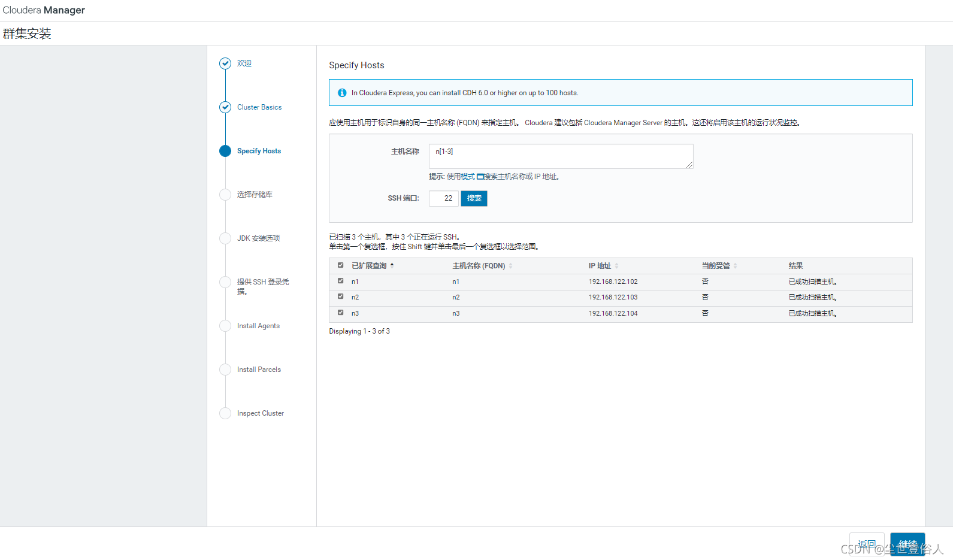Click the 已成功扫描主机 result for n1
The height and width of the screenshot is (560, 953).
pyautogui.click(x=812, y=281)
